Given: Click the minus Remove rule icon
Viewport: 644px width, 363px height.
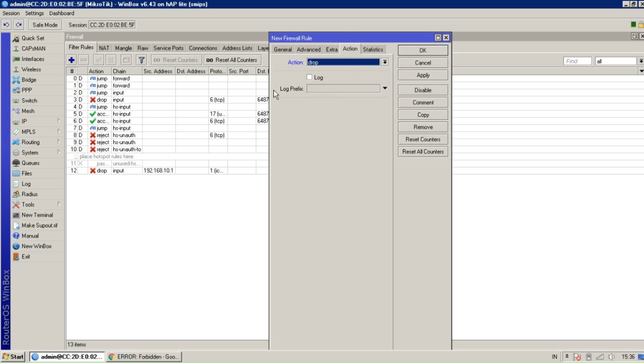Looking at the screenshot, I should click(x=84, y=60).
